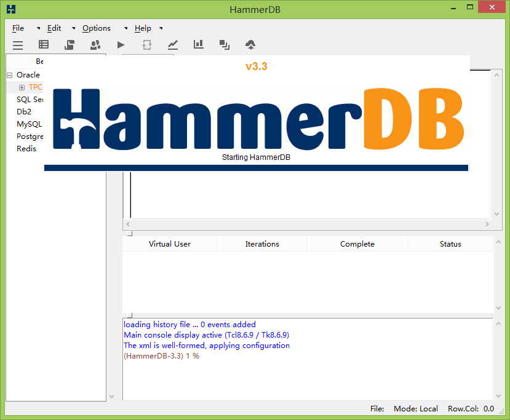Maximize the HammerDB window

(x=469, y=7)
